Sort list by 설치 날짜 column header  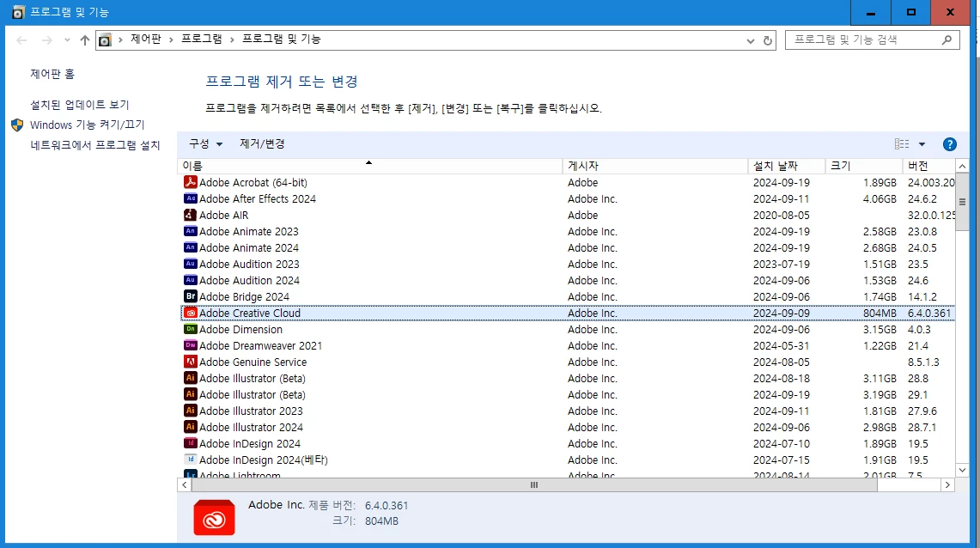pyautogui.click(x=786, y=166)
